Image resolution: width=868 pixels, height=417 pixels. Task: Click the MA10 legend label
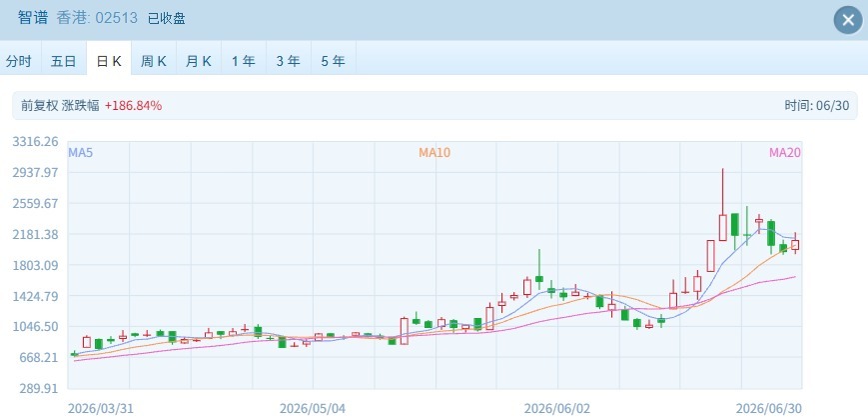[434, 152]
